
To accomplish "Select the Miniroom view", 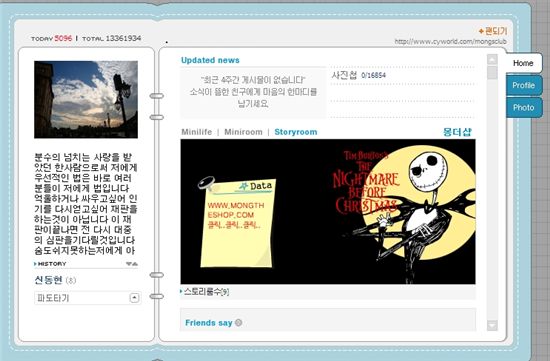I will 243,132.
